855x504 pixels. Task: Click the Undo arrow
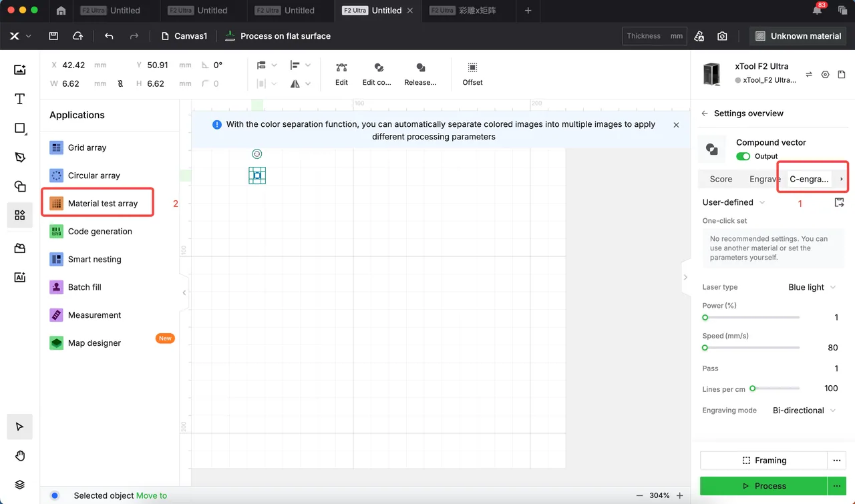pos(109,36)
